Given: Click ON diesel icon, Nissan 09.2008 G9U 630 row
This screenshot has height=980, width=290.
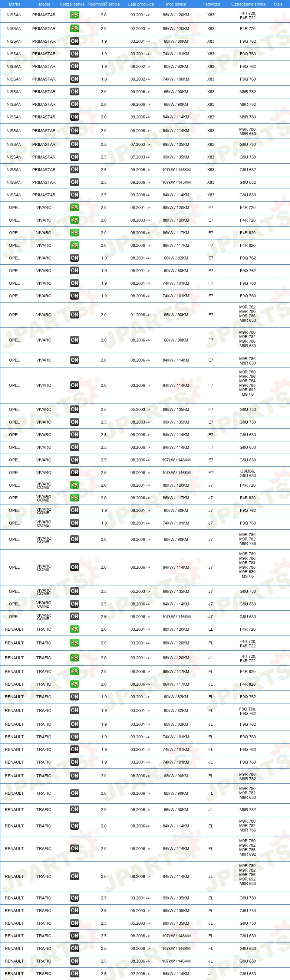Looking at the screenshot, I should [75, 195].
